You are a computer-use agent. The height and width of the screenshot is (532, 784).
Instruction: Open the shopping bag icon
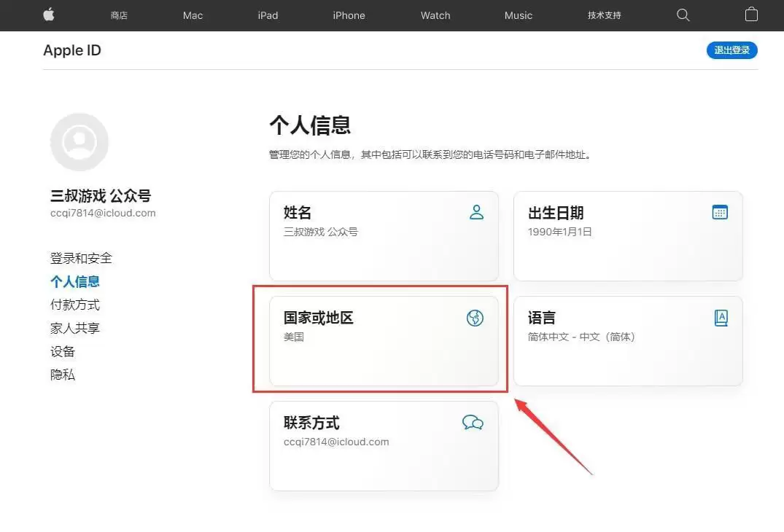tap(751, 15)
